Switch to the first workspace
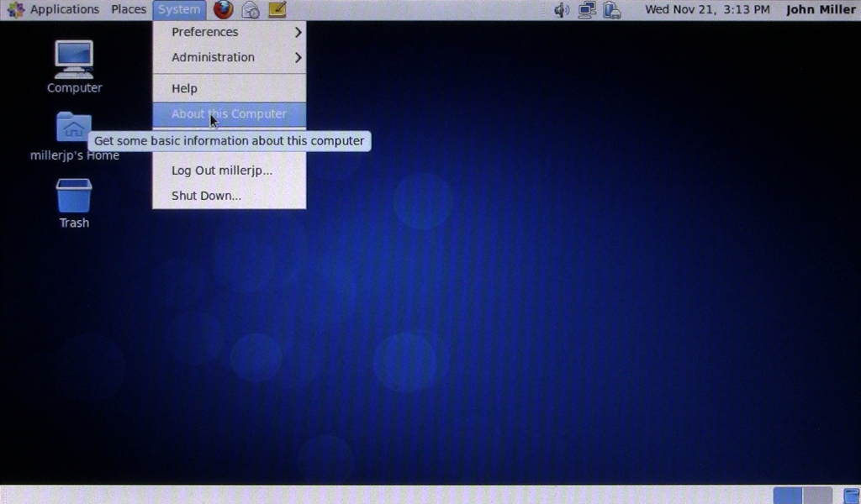The height and width of the screenshot is (504, 861). [788, 496]
